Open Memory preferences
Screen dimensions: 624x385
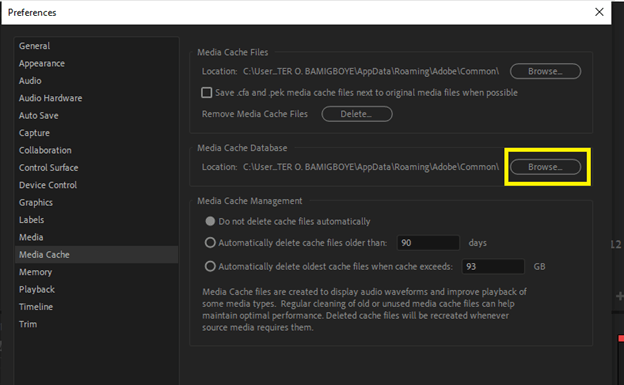(x=35, y=272)
